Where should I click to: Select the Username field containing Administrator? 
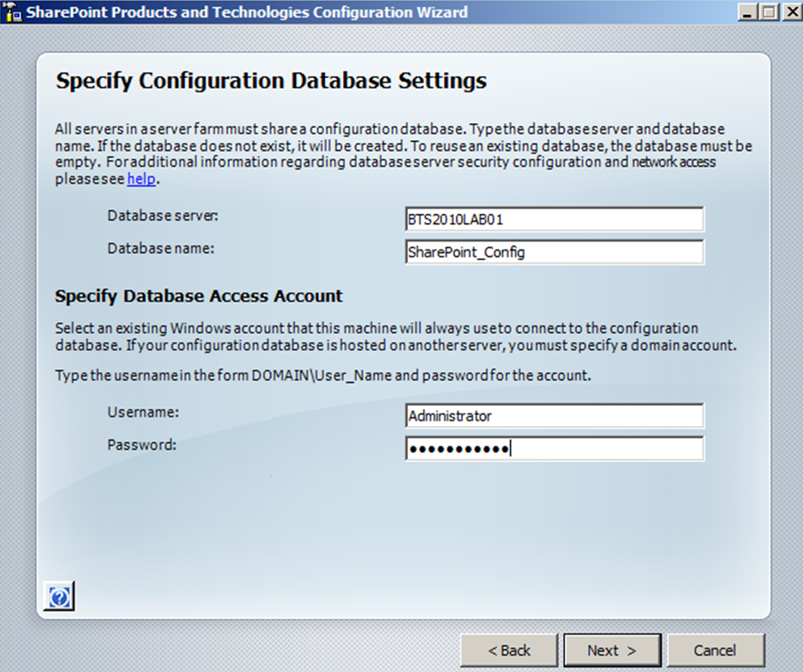coord(553,415)
